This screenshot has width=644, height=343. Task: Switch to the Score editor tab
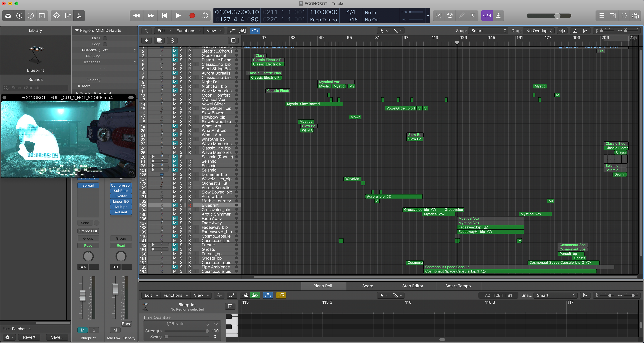tap(367, 286)
